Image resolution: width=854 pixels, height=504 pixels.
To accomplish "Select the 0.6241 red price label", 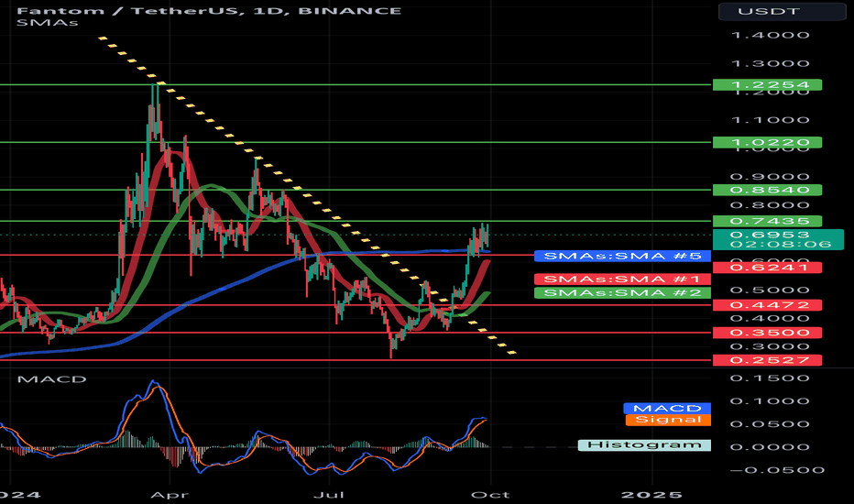I will (x=767, y=267).
